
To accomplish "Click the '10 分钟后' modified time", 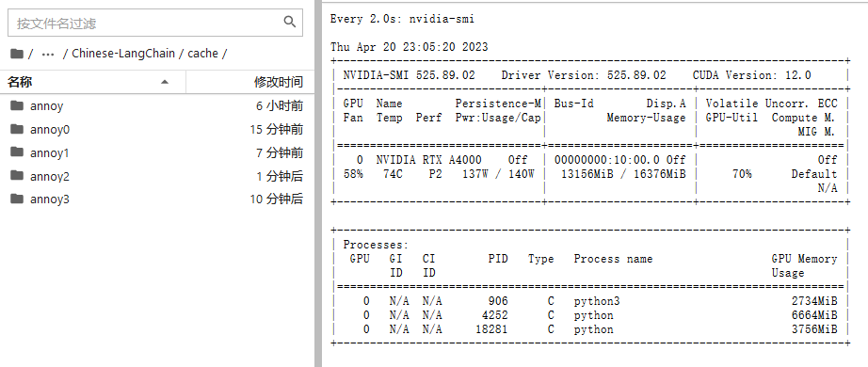I will (276, 199).
